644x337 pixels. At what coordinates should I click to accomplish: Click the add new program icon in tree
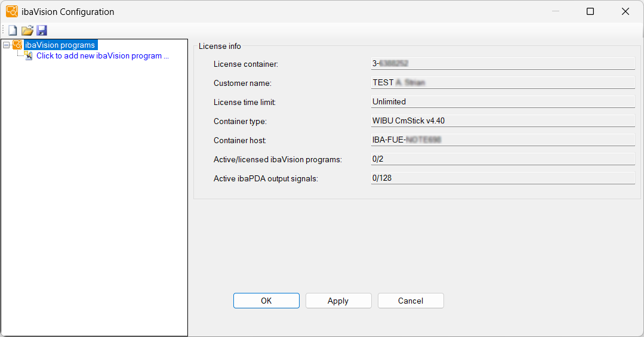click(x=28, y=56)
